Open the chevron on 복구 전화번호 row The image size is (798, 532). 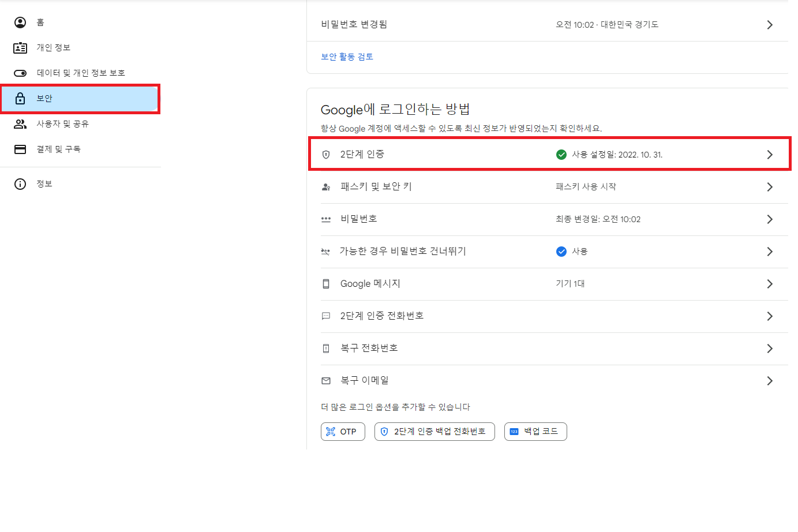770,349
